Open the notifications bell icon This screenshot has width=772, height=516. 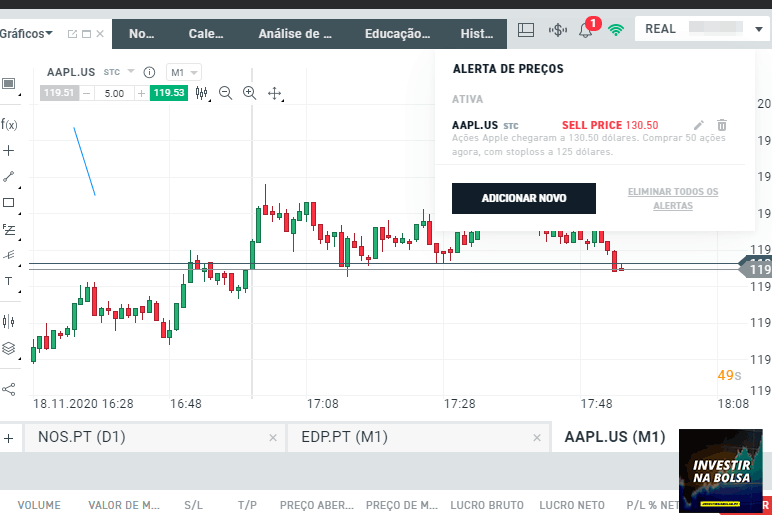pyautogui.click(x=585, y=31)
